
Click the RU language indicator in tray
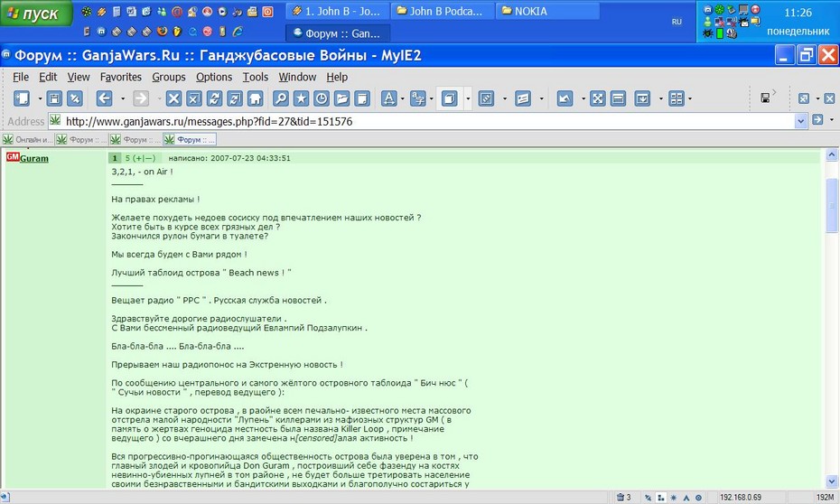coord(677,22)
